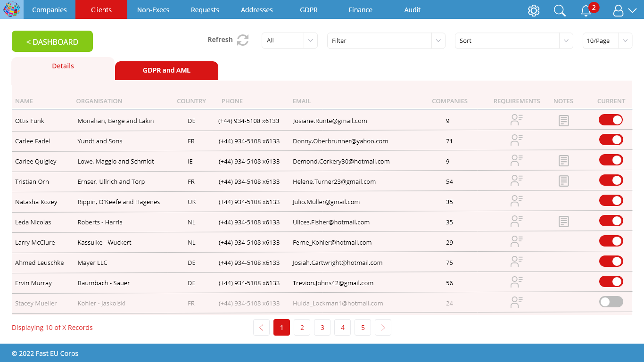Click the < DASHBOARD button

52,41
